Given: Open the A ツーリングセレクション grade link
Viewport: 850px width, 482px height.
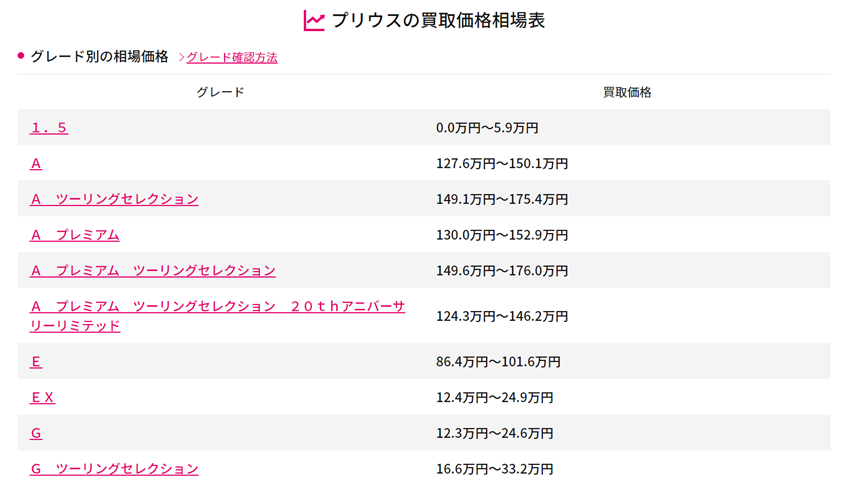Looking at the screenshot, I should tap(114, 199).
